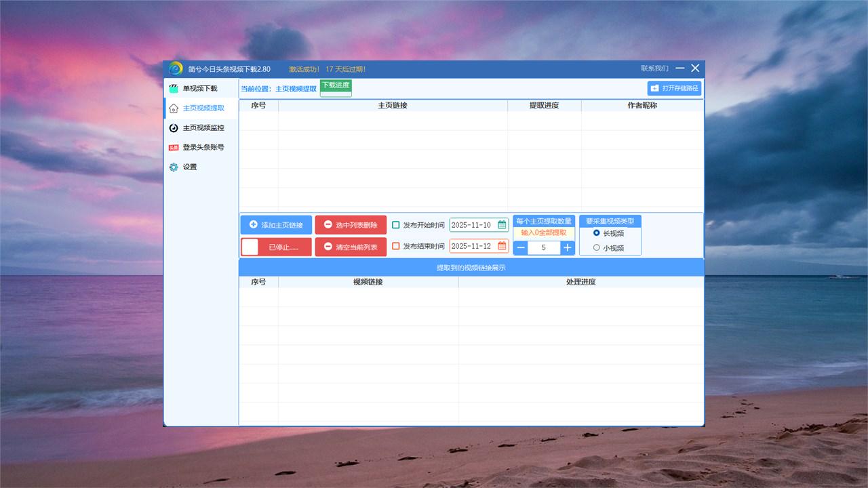Click the 联系我们 link
This screenshot has width=868, height=488.
(654, 68)
